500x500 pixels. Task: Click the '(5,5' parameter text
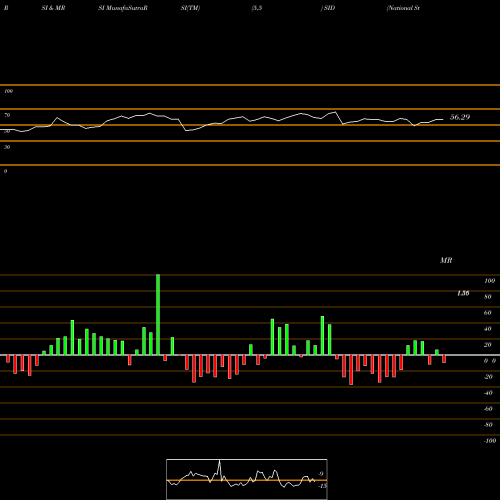tap(257, 8)
